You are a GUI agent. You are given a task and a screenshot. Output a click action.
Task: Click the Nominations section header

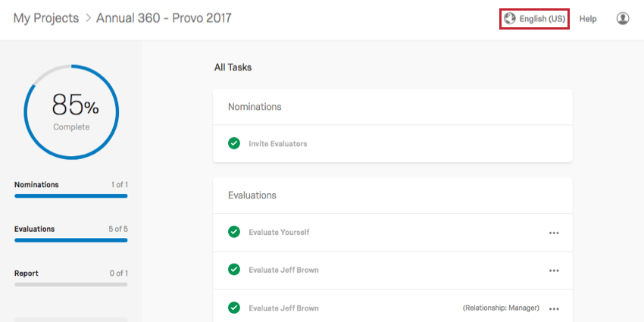[x=255, y=107]
